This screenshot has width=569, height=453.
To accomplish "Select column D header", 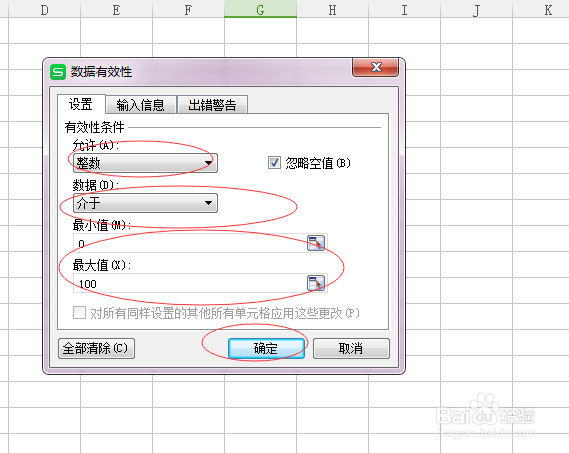I will (44, 9).
